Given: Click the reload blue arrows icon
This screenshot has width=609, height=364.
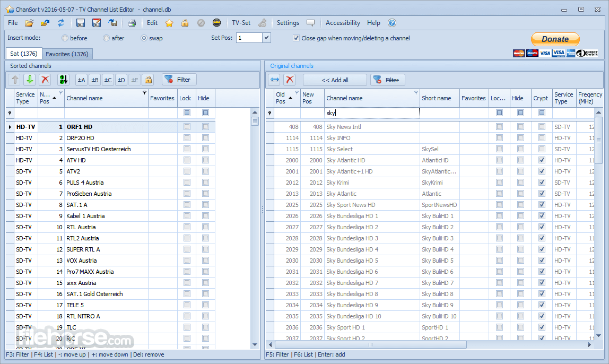Looking at the screenshot, I should point(61,23).
